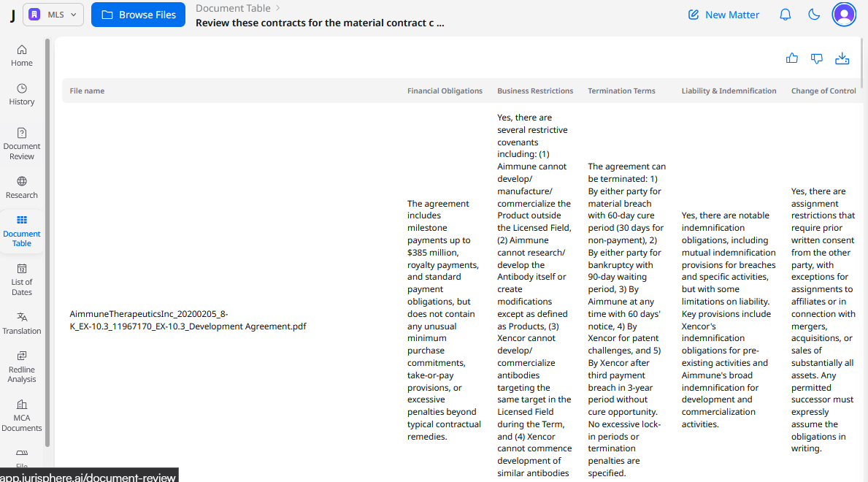
Task: Open Translation tool in sidebar
Action: pos(22,323)
